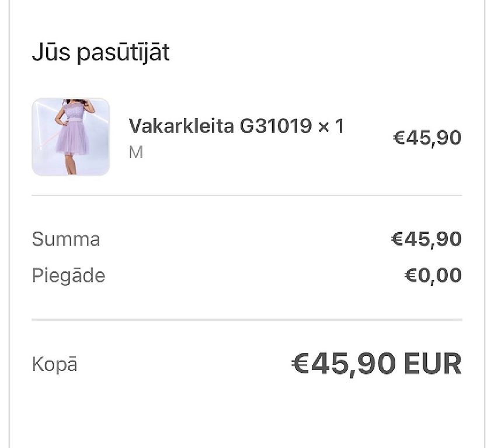Viewport: 494px width, 448px height.
Task: Click the Summa label
Action: 66,239
